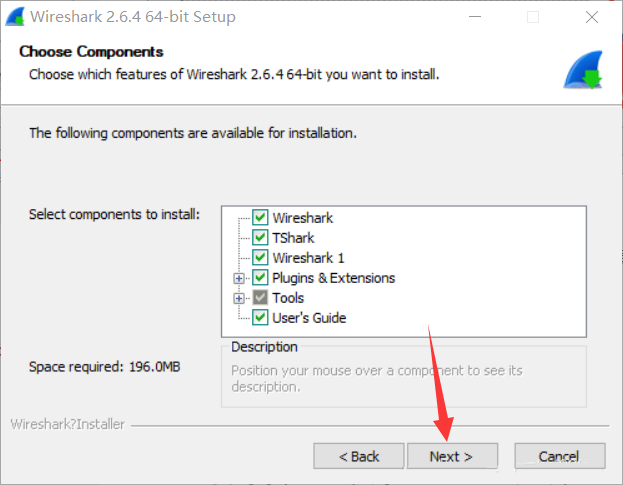Click the Wireshark installer logo in header

point(583,70)
